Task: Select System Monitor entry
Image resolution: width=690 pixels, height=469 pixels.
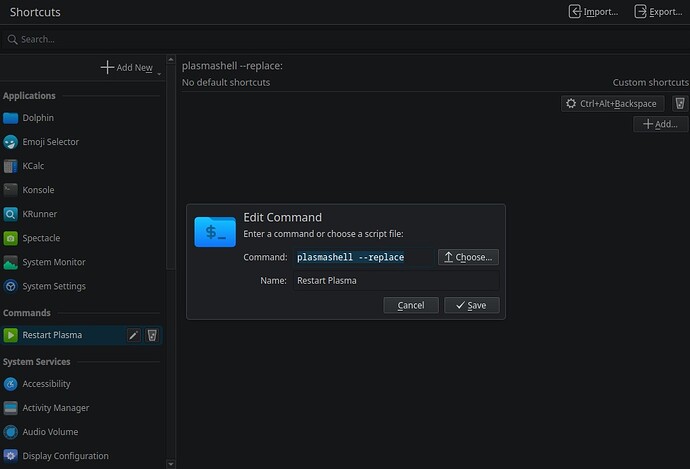Action: tap(82, 262)
